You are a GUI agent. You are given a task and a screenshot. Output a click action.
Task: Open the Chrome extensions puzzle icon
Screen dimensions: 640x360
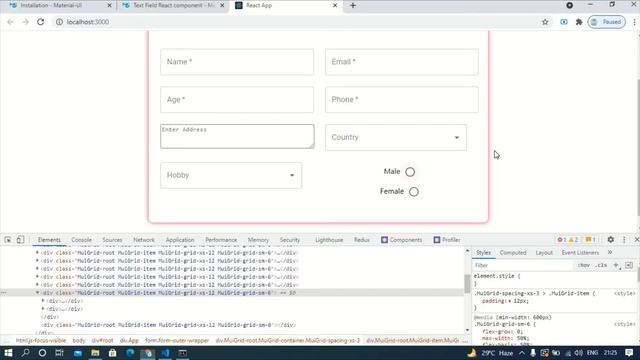click(x=579, y=22)
